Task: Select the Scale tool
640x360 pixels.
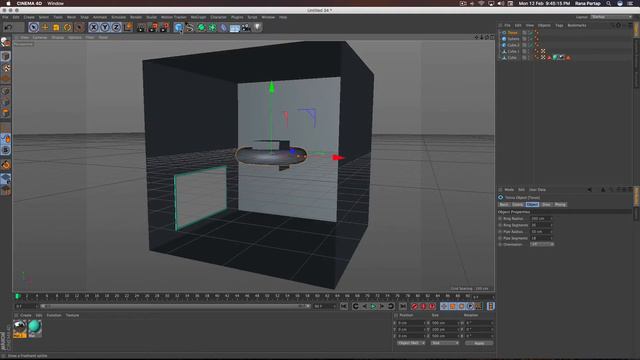Action: (56, 27)
